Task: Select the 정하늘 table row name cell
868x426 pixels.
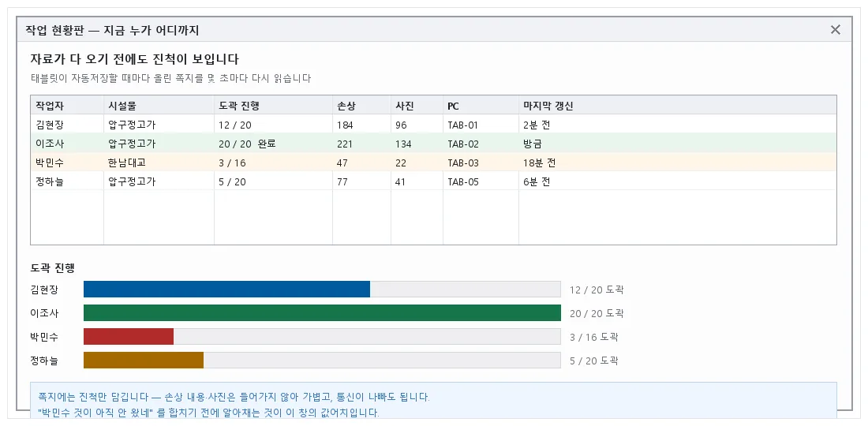Action: (x=67, y=181)
